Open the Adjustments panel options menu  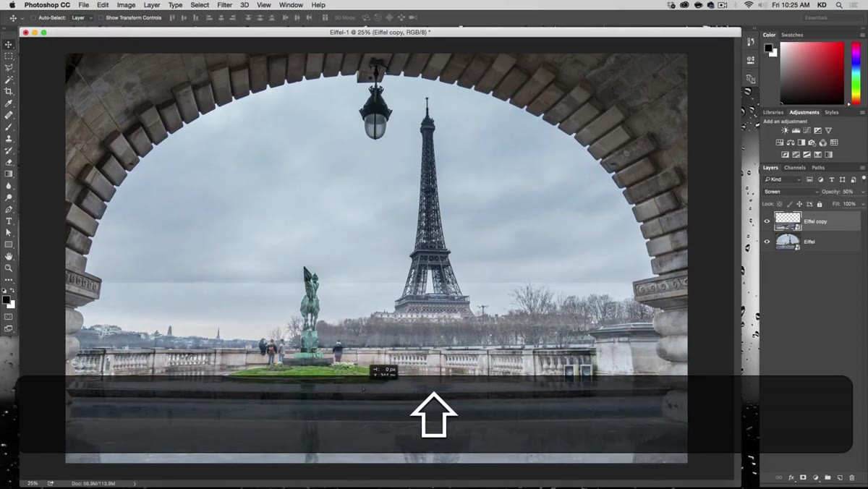[862, 112]
